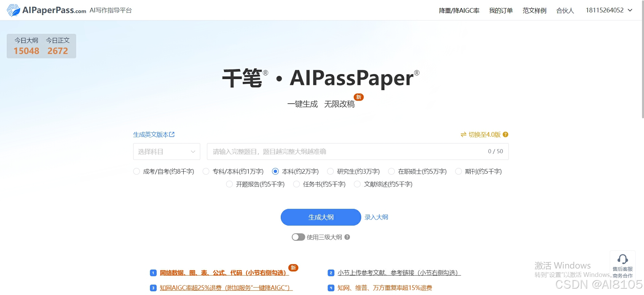Select 文献综述(约5千字) radio option

pyautogui.click(x=358, y=184)
